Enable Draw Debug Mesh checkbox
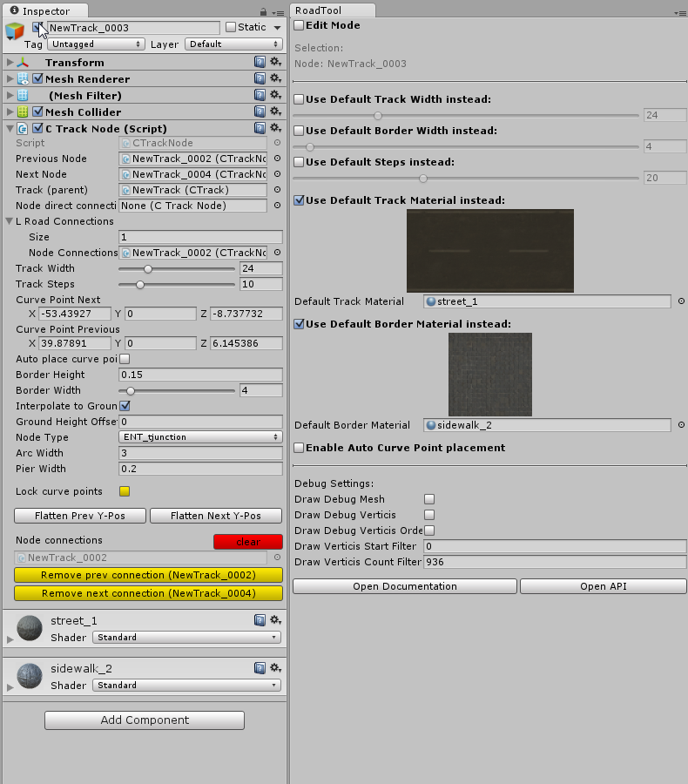The height and width of the screenshot is (784, 688). tap(429, 499)
